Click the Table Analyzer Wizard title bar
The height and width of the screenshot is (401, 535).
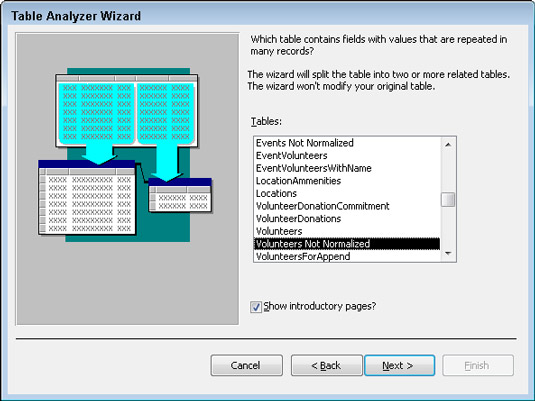pos(268,16)
